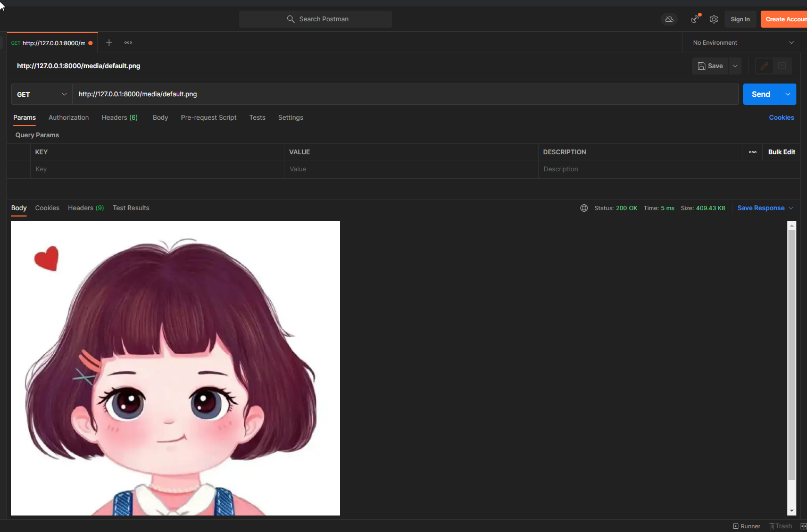Image resolution: width=807 pixels, height=532 pixels.
Task: Open the response Headers (9) tab
Action: [86, 208]
